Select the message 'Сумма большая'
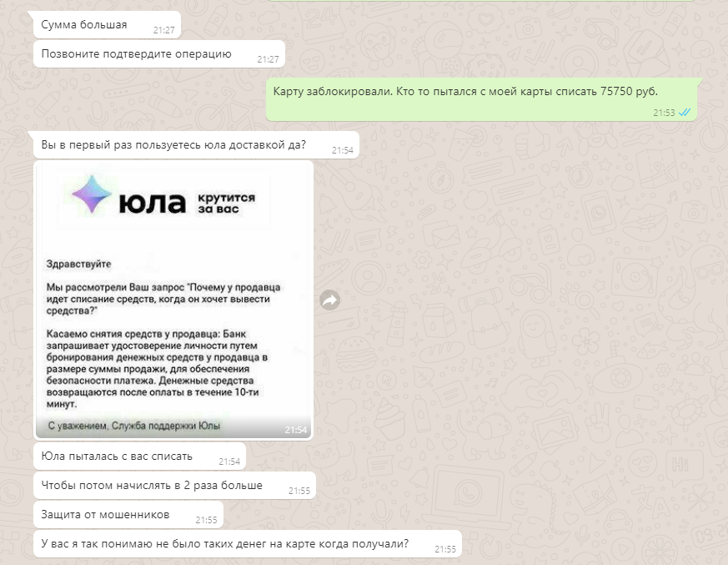The image size is (728, 565). pyautogui.click(x=107, y=25)
